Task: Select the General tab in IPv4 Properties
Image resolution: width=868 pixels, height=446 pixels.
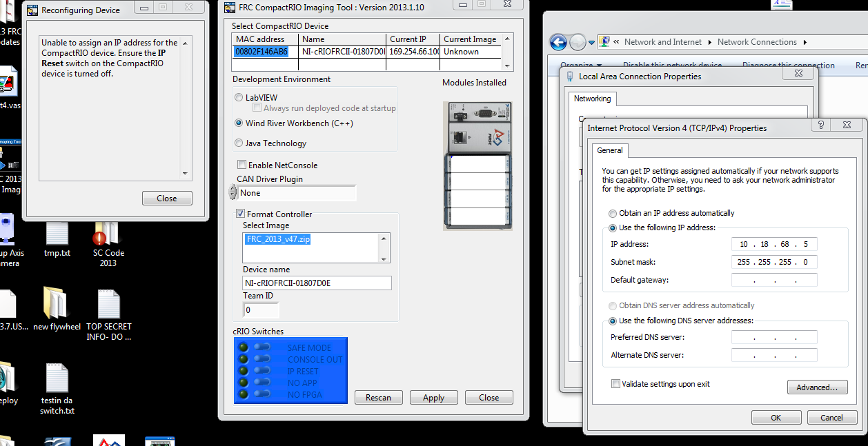Action: [x=609, y=150]
